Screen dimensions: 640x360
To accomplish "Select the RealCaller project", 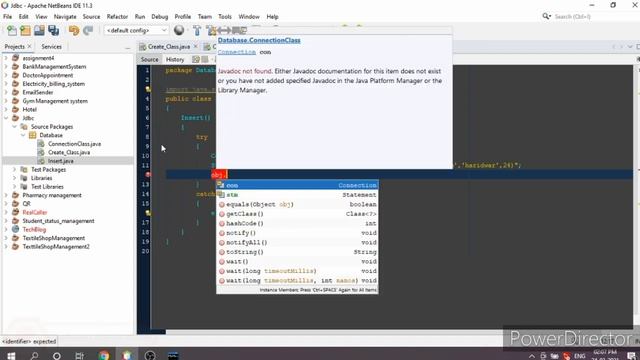I will (x=35, y=212).
